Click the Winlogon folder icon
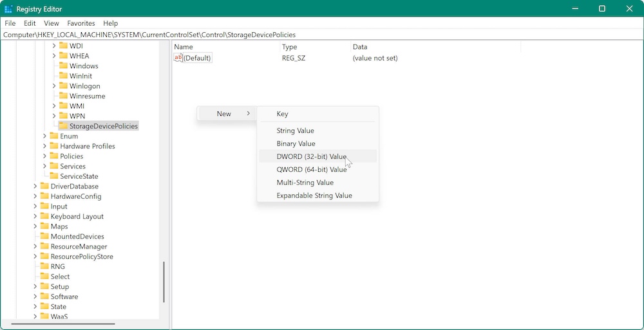Screen dimensions: 644x330 (x=63, y=86)
